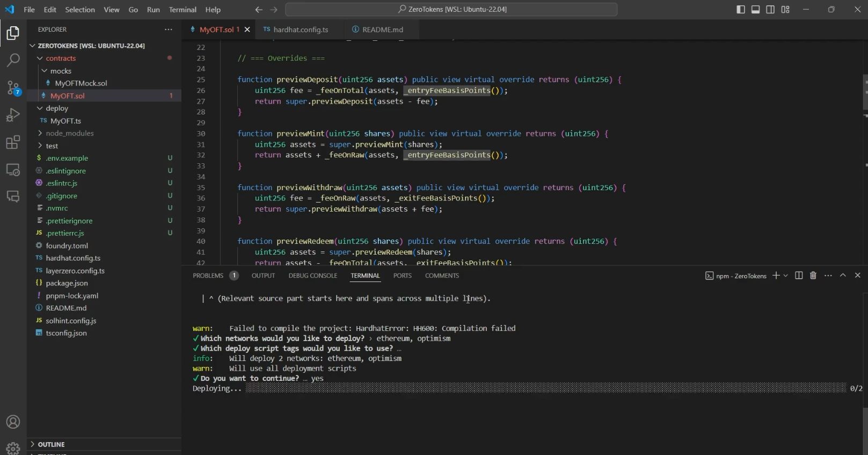Open the customize layout icon
This screenshot has width=868, height=455.
point(785,10)
